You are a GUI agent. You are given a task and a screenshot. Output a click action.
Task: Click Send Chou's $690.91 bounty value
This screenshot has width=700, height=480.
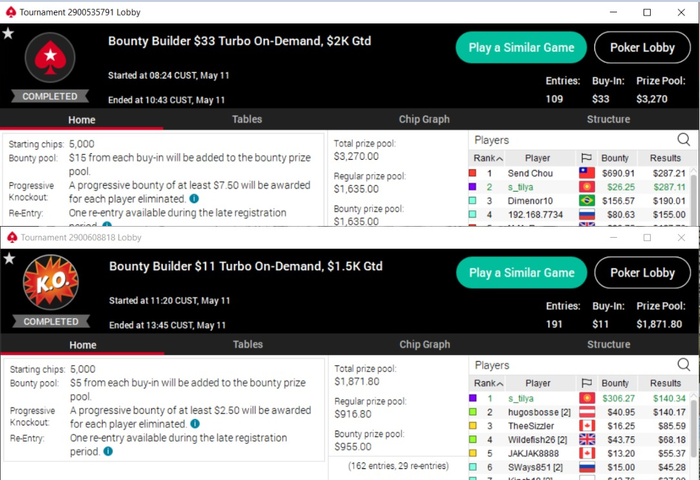(618, 173)
